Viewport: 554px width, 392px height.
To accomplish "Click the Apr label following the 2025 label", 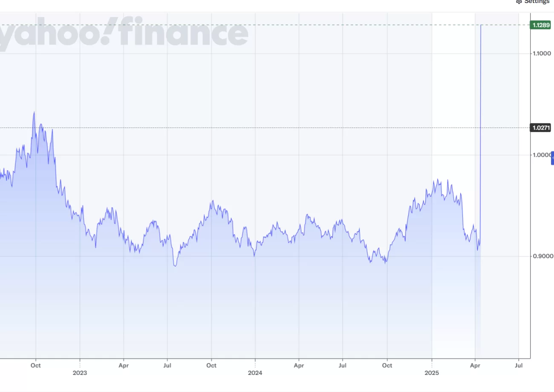I will pos(475,365).
